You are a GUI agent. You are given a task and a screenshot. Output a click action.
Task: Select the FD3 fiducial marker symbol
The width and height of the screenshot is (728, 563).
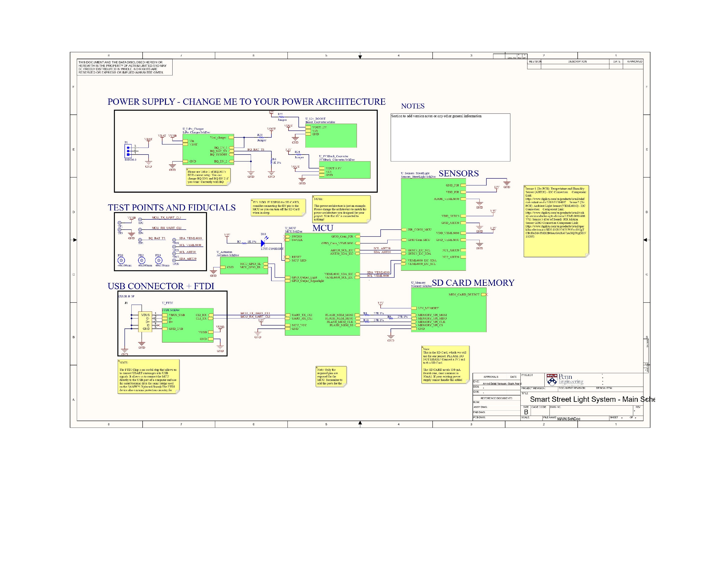pyautogui.click(x=159, y=260)
